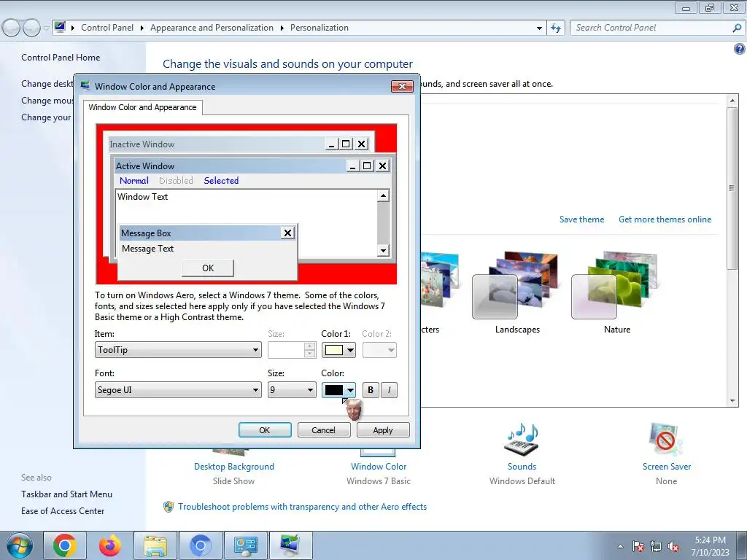Click the OK button in preview Message Box
The image size is (747, 560).
coord(208,268)
